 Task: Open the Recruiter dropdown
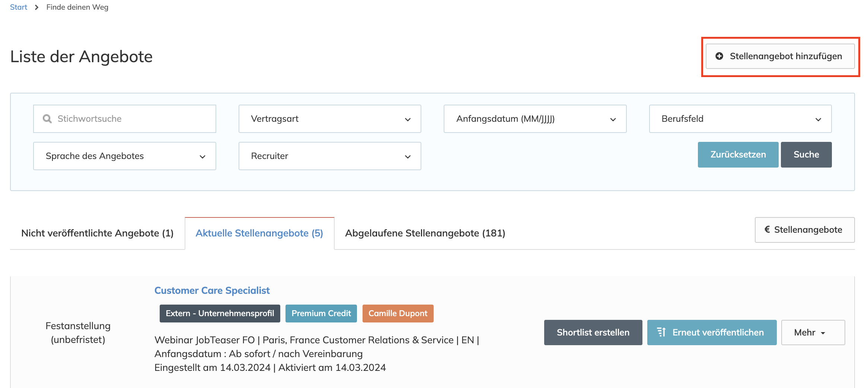[x=329, y=156]
